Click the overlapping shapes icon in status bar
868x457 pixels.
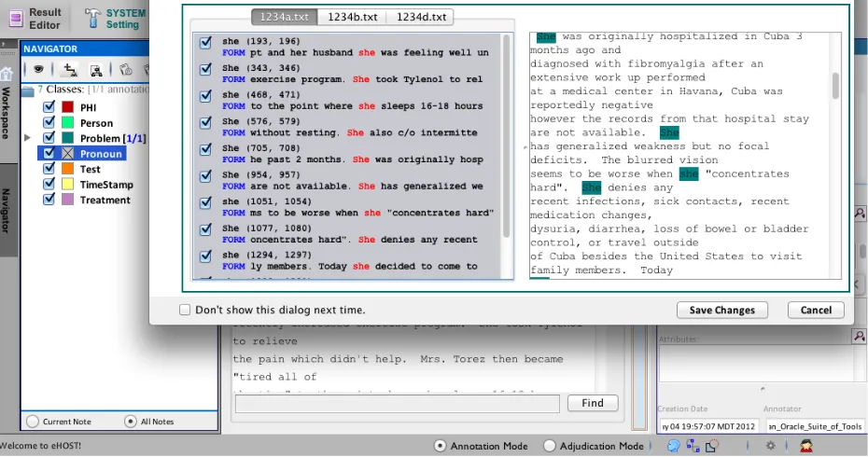(x=711, y=446)
